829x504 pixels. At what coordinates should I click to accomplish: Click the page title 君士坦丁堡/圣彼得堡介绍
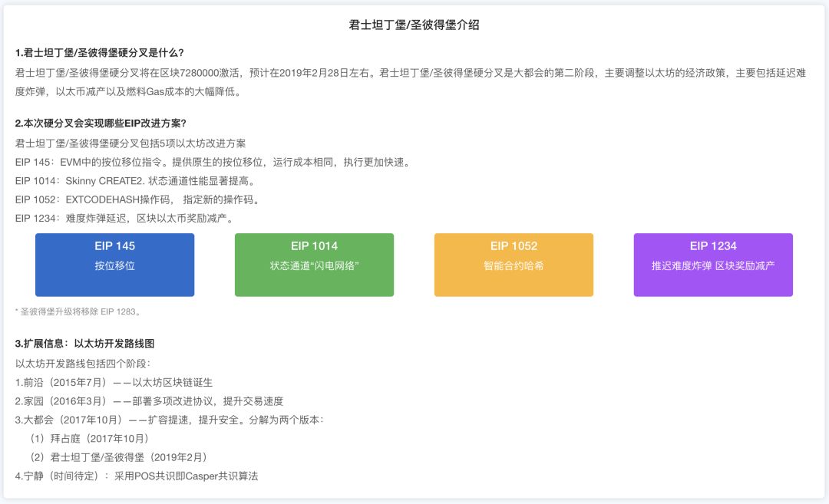pyautogui.click(x=414, y=25)
